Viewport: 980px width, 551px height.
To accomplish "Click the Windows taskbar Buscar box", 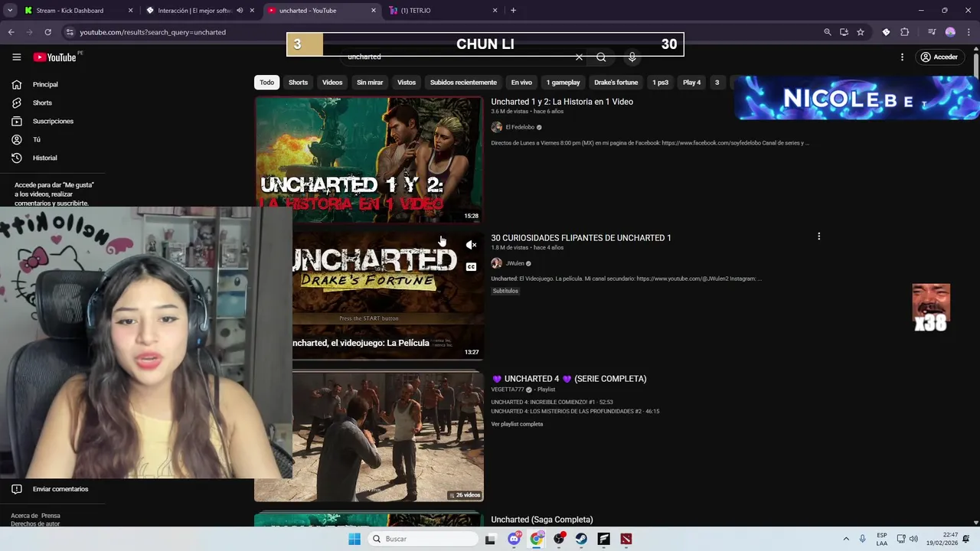I will tap(421, 539).
